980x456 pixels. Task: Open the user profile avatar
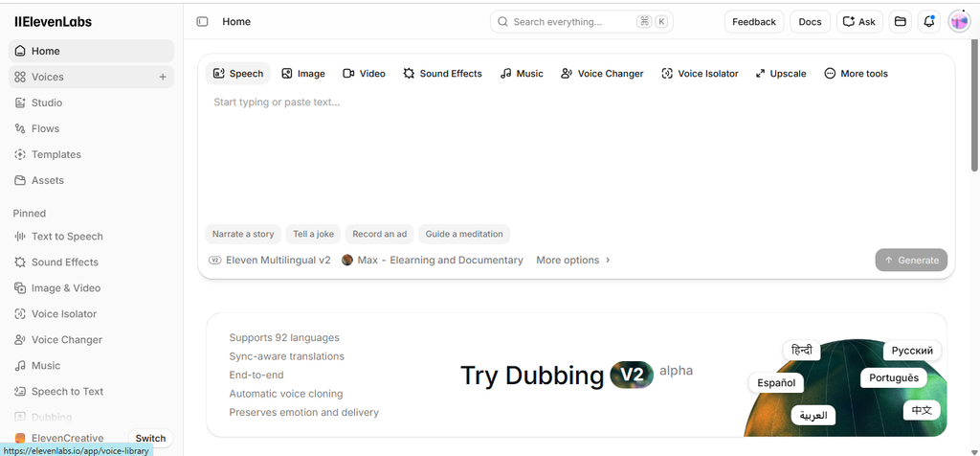pyautogui.click(x=959, y=22)
